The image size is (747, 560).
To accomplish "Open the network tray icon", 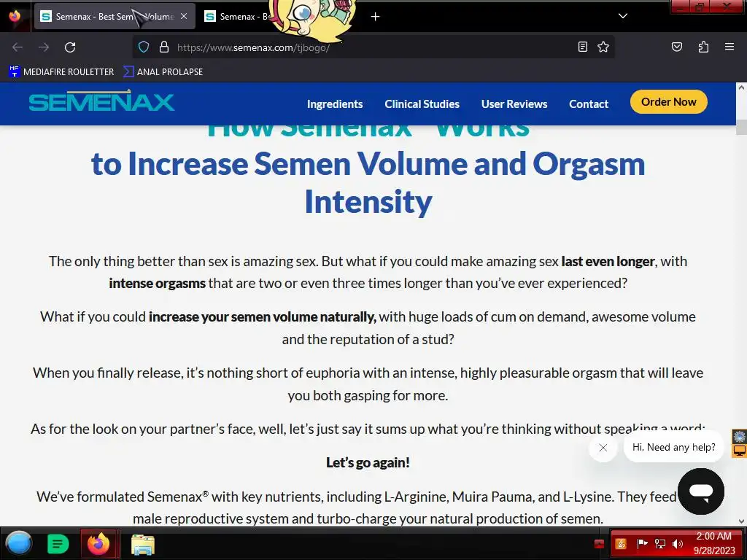I will point(659,543).
